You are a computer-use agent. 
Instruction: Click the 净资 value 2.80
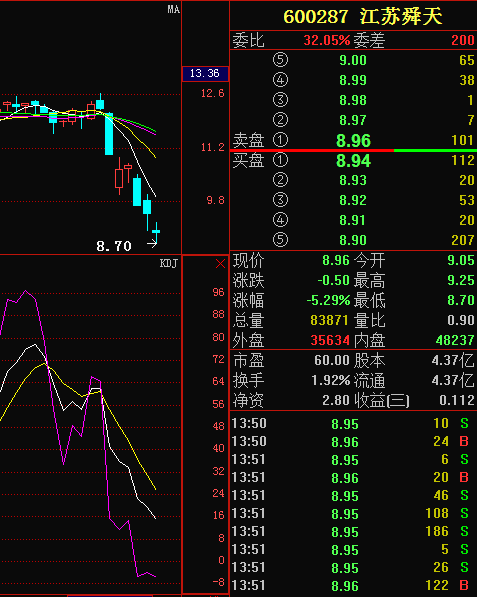click(x=336, y=400)
